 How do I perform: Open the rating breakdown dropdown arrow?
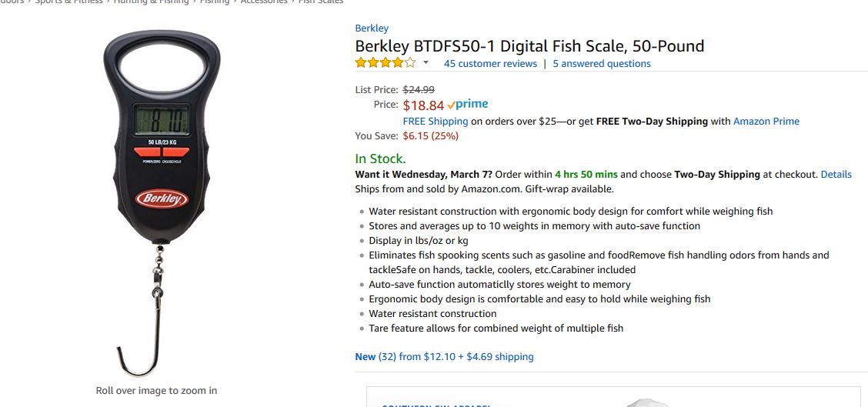click(x=426, y=62)
